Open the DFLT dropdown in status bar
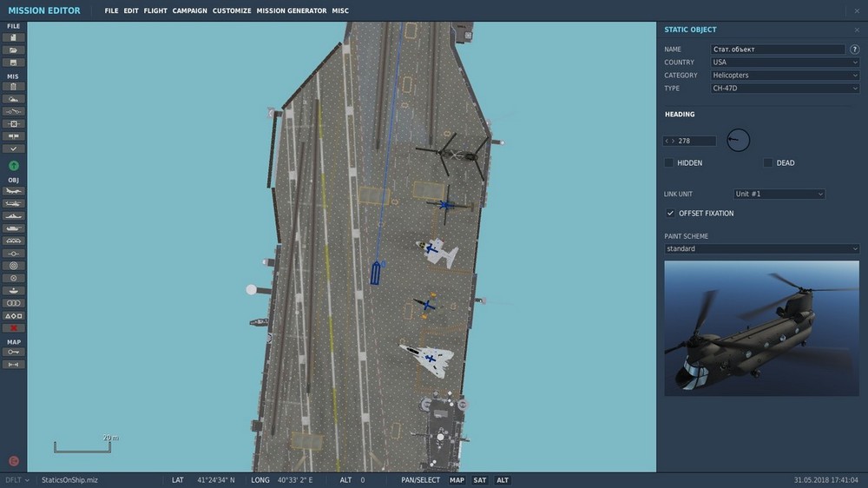The image size is (868, 488). (x=17, y=480)
